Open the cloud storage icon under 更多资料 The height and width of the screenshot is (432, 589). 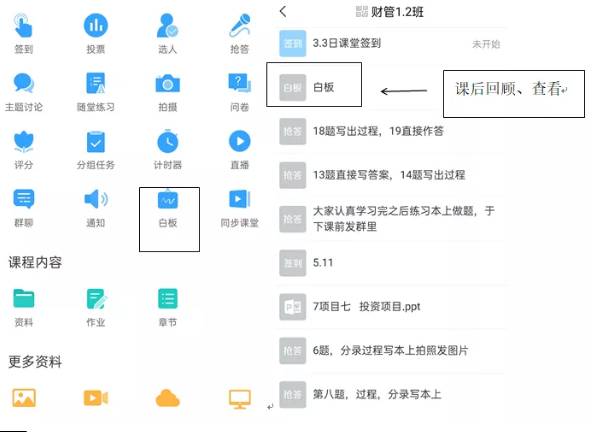tap(168, 398)
